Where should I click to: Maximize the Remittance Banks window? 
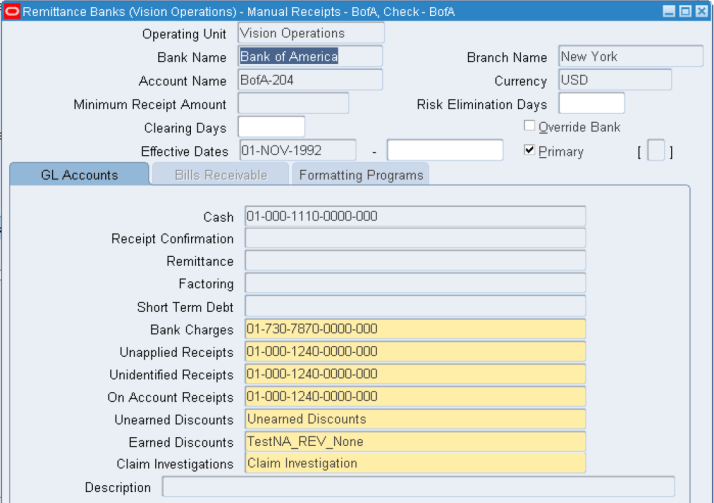tap(685, 10)
